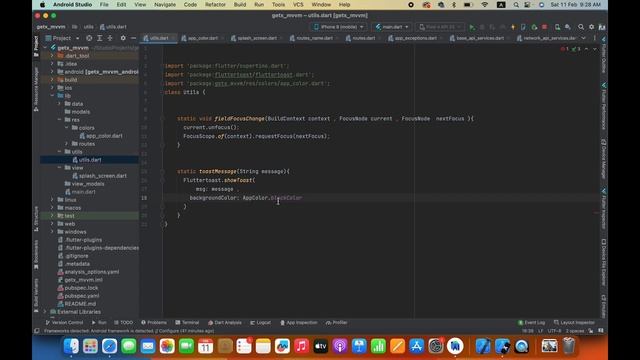Expand External Libraries node
Viewport: 640px width, 360px height.
(45, 312)
